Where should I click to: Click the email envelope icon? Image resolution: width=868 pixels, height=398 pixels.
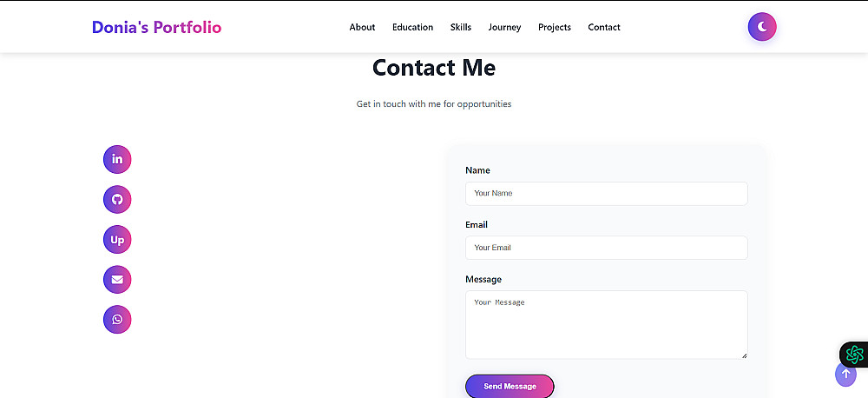[117, 280]
